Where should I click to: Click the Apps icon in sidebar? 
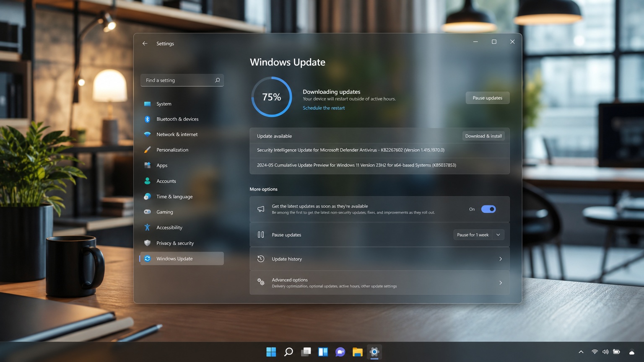147,165
